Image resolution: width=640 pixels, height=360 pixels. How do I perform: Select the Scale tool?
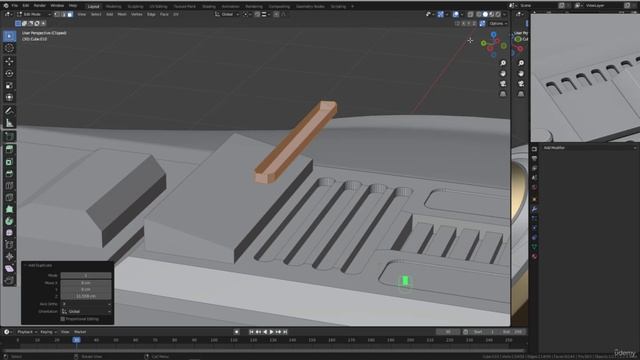tap(9, 85)
